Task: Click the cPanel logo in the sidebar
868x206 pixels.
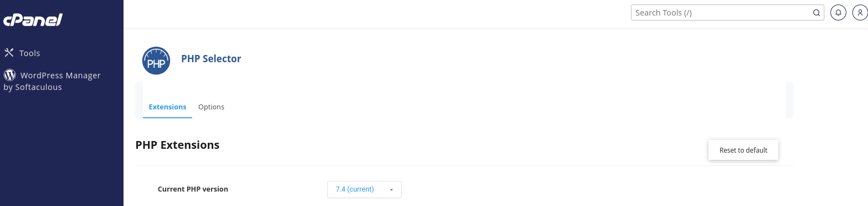Action: 33,20
